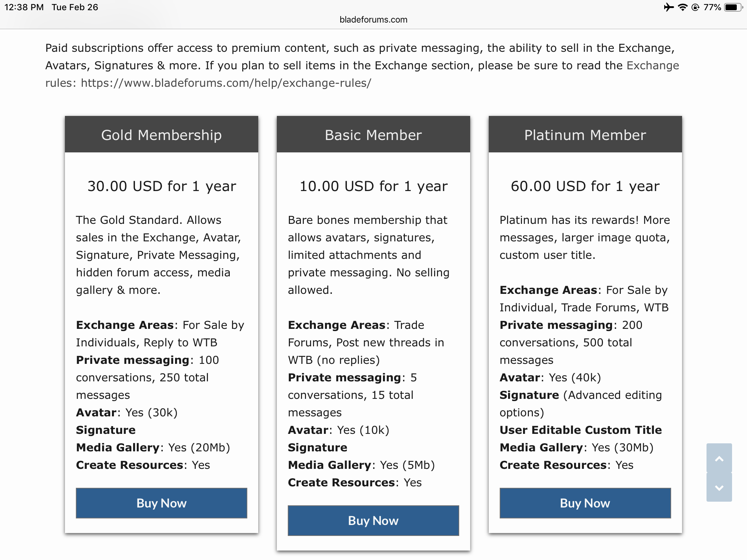Screen dimensions: 747x560
Task: Tap the Wi-Fi status icon
Action: pos(682,7)
